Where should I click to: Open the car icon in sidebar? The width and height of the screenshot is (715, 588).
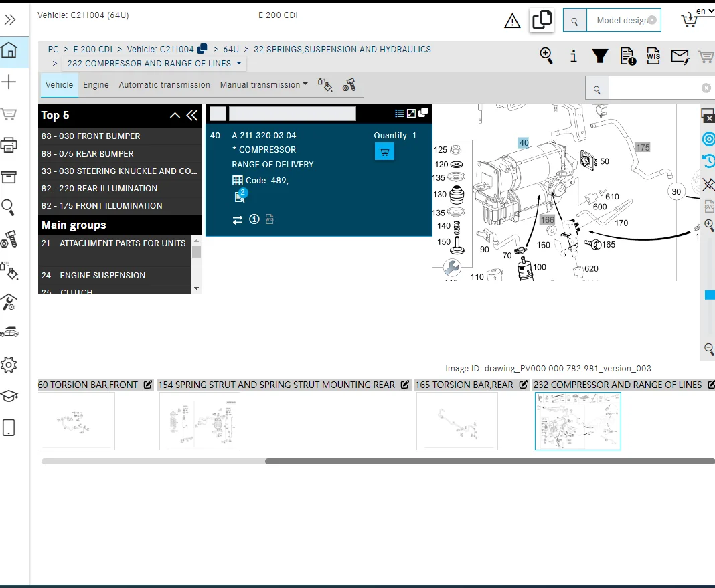tap(9, 332)
